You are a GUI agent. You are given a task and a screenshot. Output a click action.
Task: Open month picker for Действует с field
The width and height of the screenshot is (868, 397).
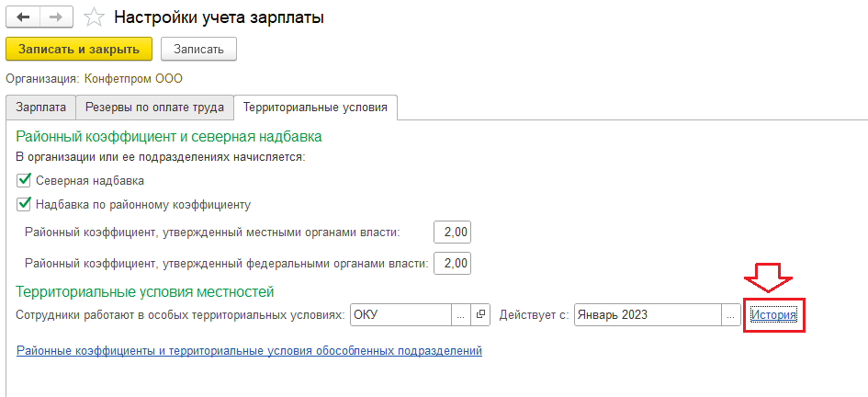pos(731,315)
